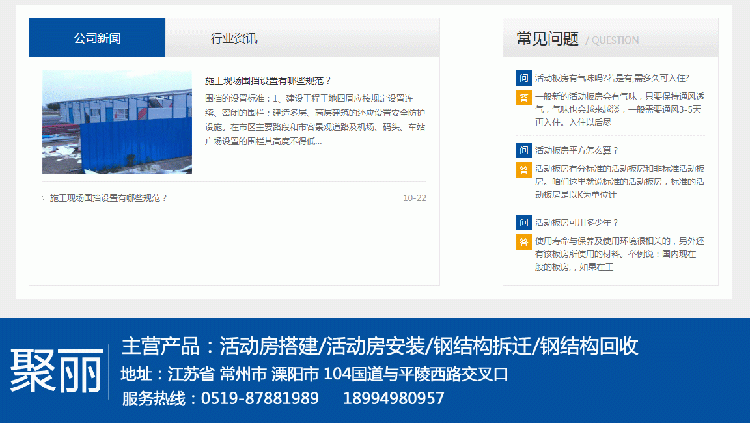750x423 pixels.
Task: Open the blue fence news thumbnail image
Action: point(117,122)
